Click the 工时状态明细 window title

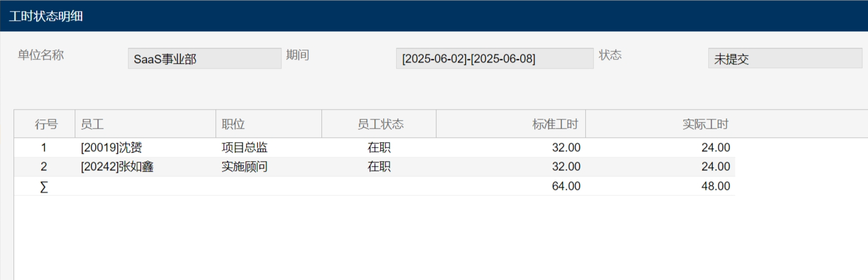tap(46, 17)
